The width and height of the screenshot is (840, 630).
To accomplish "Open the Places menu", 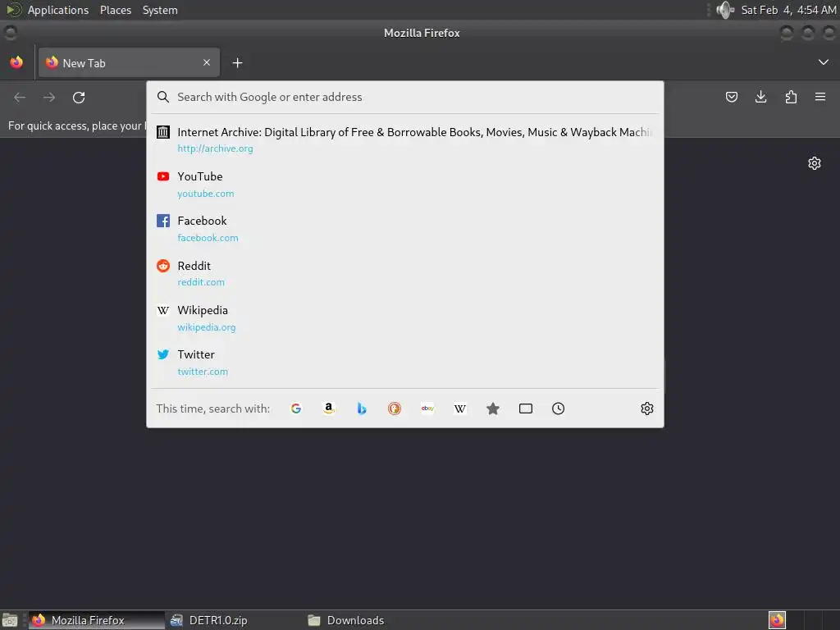I will pyautogui.click(x=116, y=10).
